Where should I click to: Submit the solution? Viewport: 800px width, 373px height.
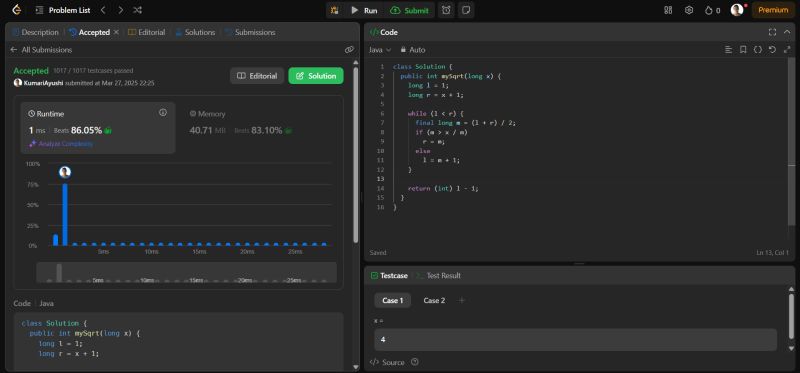pyautogui.click(x=410, y=10)
